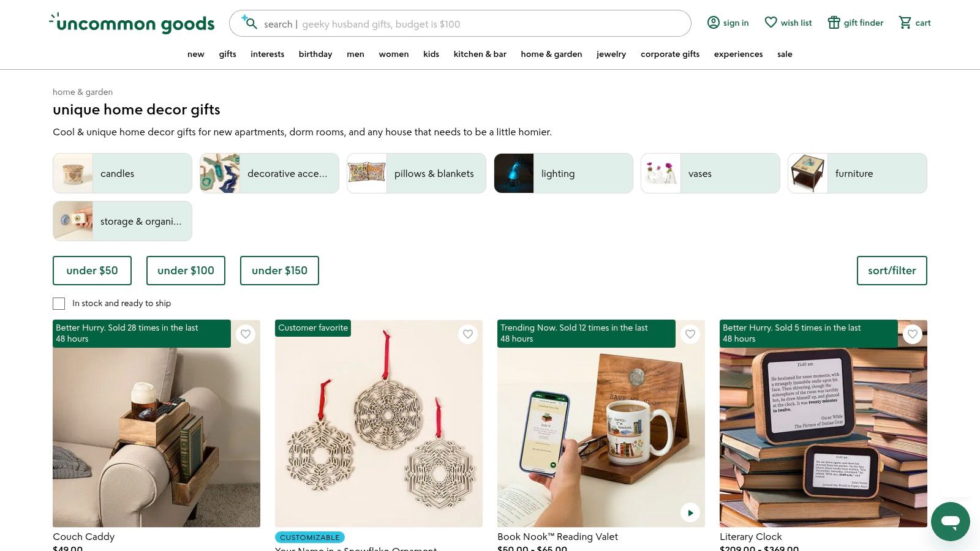Select the lighting category tile
The image size is (980, 551).
click(563, 173)
